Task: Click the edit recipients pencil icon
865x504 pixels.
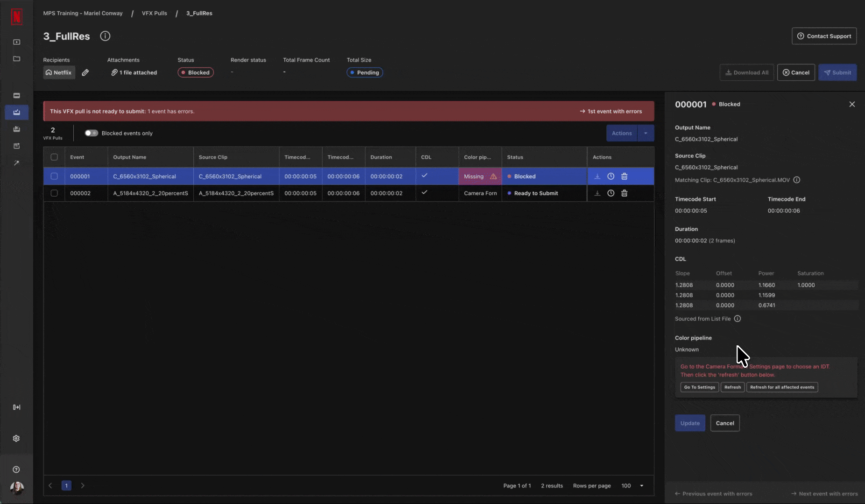Action: [x=85, y=72]
